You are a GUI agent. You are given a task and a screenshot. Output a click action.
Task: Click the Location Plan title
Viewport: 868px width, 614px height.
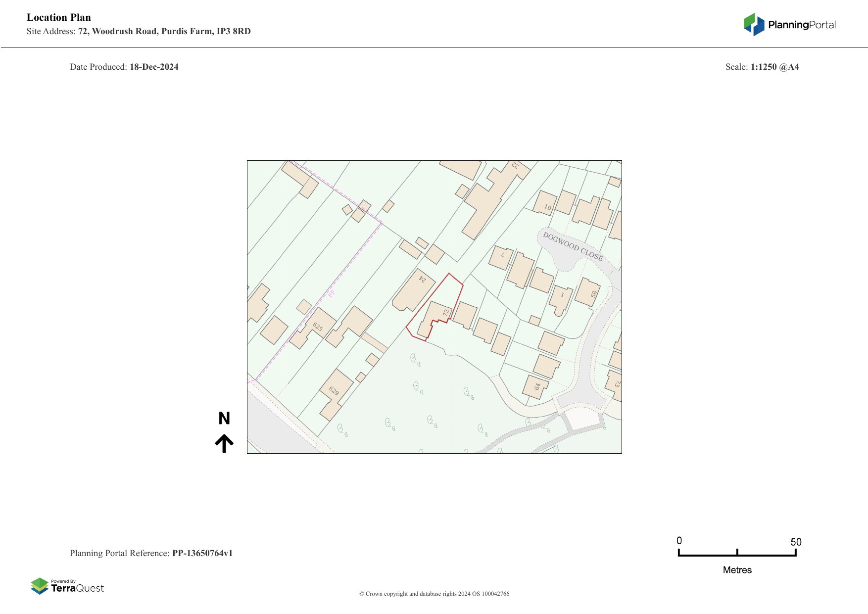coord(59,17)
